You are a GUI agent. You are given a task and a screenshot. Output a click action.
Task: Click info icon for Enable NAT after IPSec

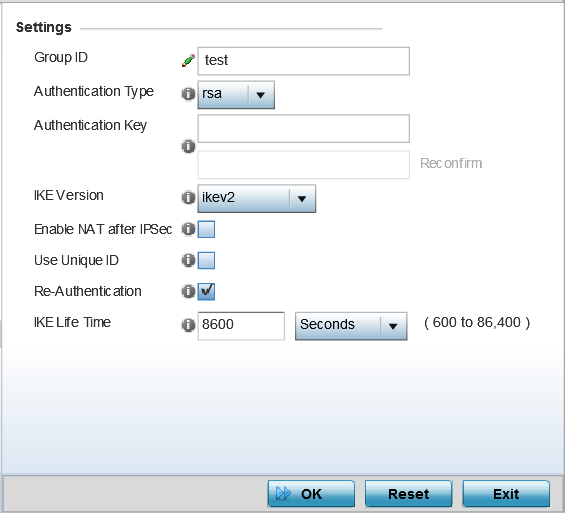[188, 229]
